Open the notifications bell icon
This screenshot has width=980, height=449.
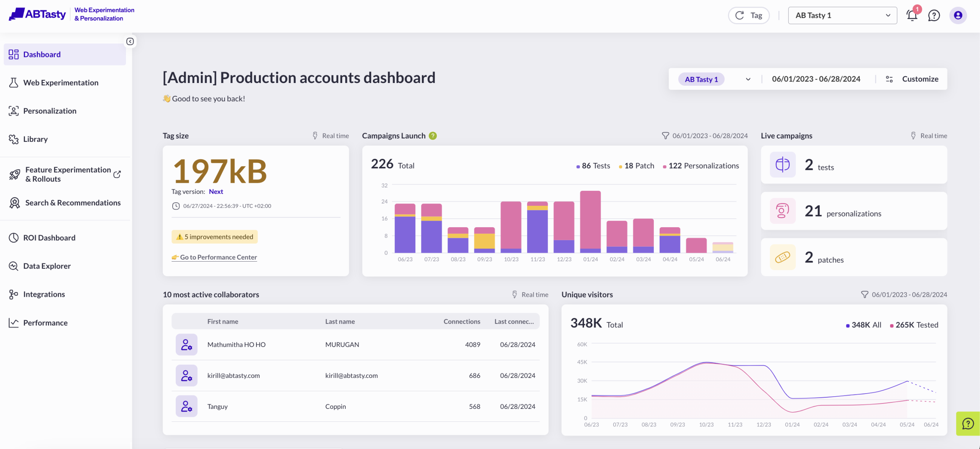[912, 15]
